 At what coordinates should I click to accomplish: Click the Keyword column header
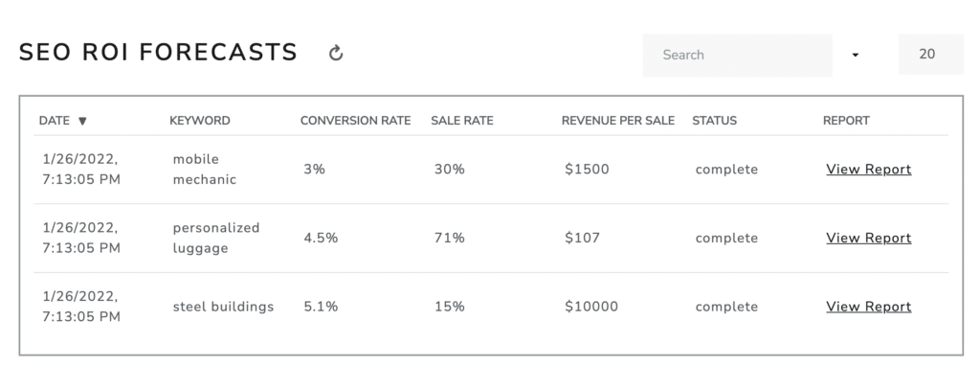click(199, 121)
